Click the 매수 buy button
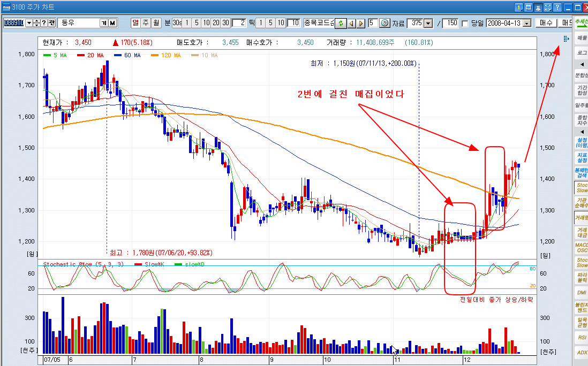 pyautogui.click(x=545, y=23)
